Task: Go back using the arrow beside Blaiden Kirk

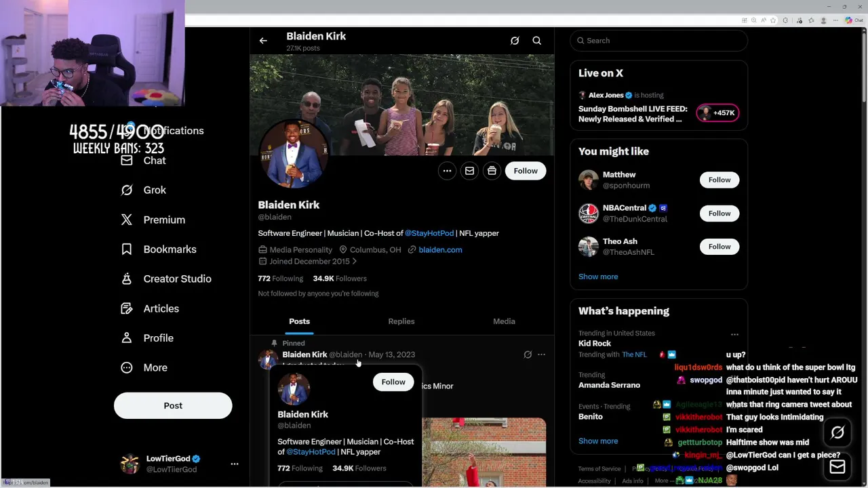Action: 263,41
